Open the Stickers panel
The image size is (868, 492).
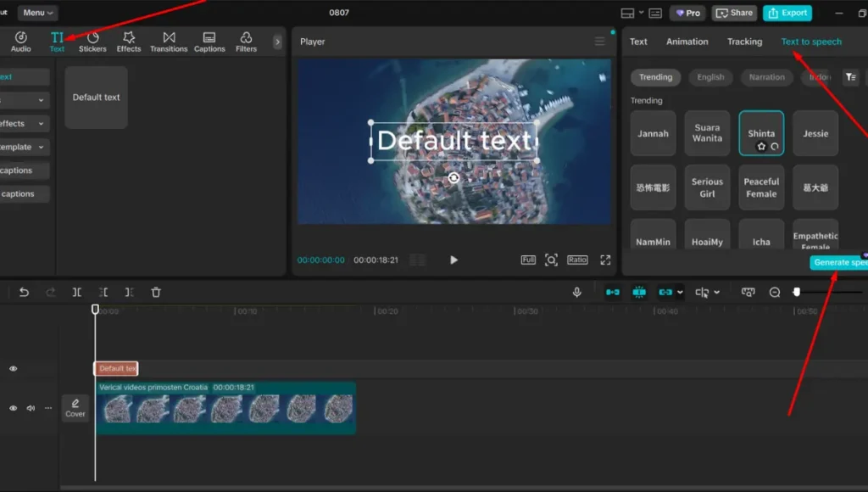92,42
